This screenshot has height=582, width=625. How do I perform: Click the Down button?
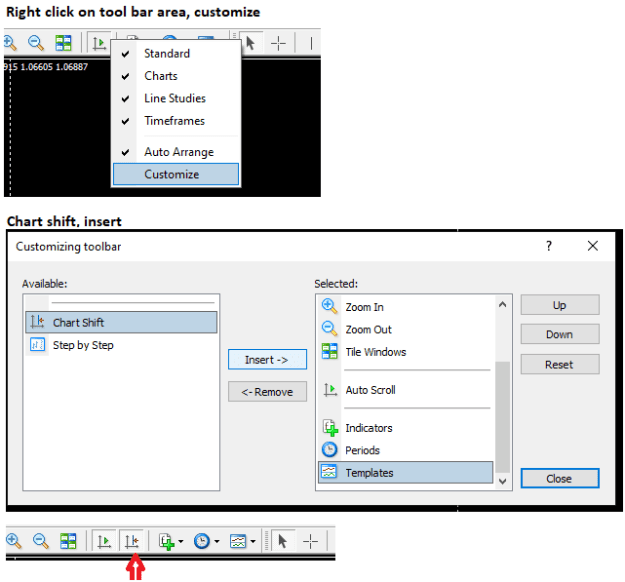coord(560,334)
